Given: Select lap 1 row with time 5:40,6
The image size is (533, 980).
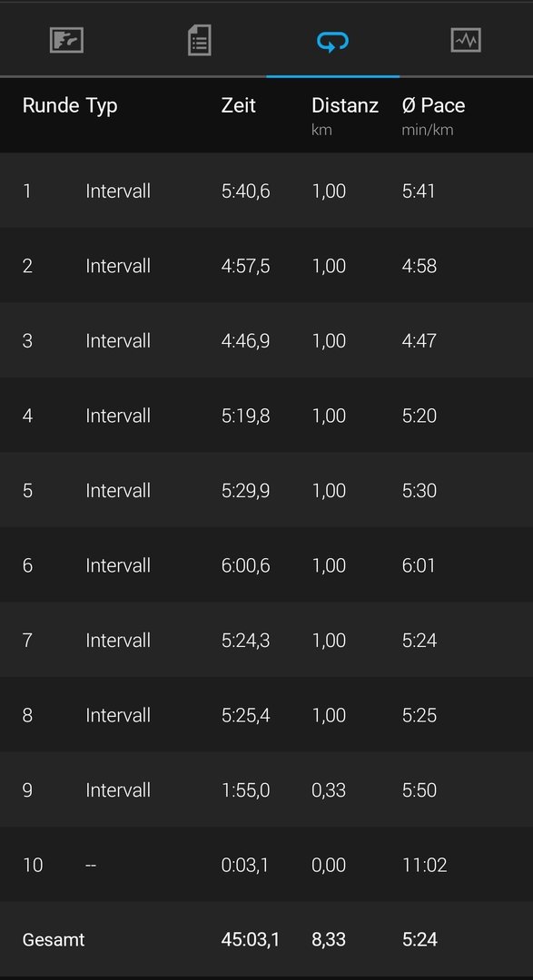Looking at the screenshot, I should tap(267, 191).
